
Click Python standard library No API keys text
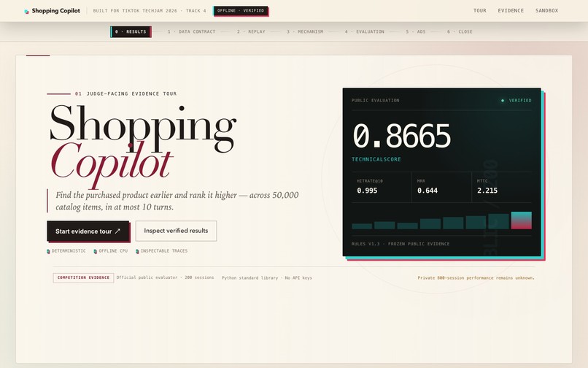[266, 278]
